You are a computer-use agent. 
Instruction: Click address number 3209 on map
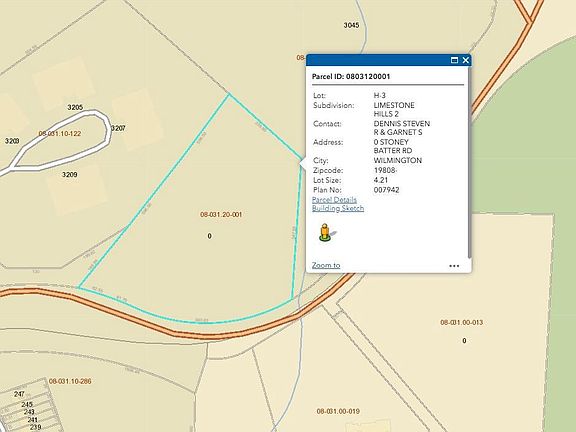[69, 174]
